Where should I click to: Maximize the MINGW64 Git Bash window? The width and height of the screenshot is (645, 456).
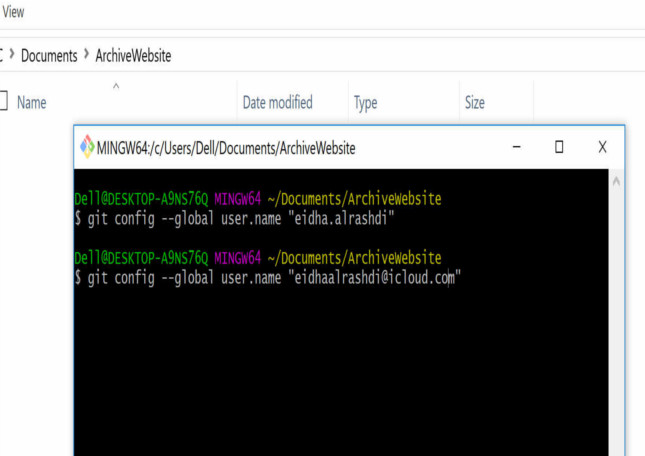point(559,147)
